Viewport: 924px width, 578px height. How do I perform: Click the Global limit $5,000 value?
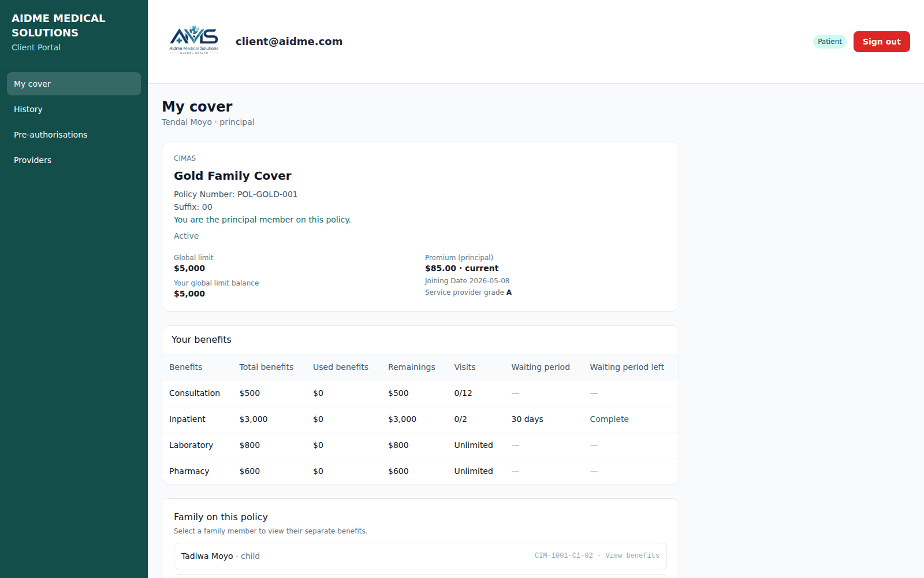tap(189, 268)
